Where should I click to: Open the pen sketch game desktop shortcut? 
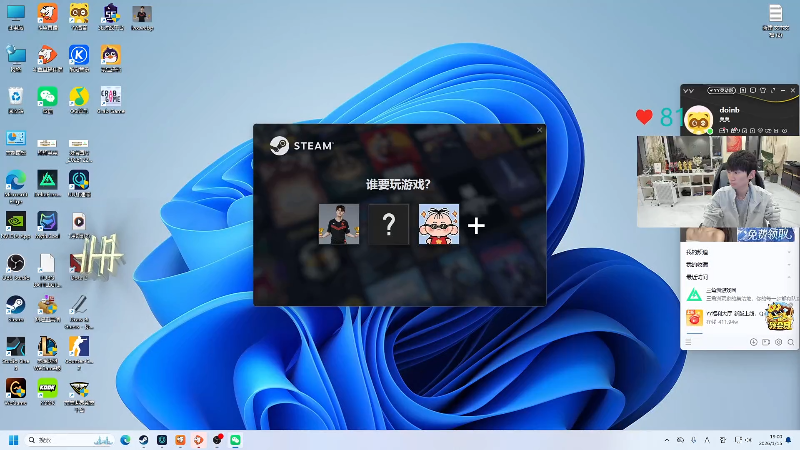point(79,312)
